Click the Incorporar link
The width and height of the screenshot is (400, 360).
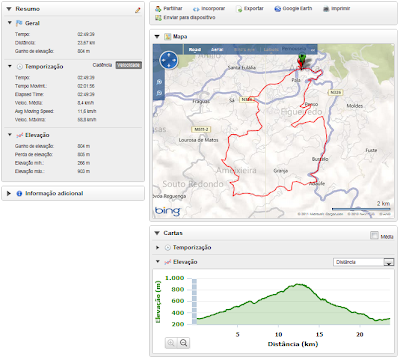pos(213,9)
